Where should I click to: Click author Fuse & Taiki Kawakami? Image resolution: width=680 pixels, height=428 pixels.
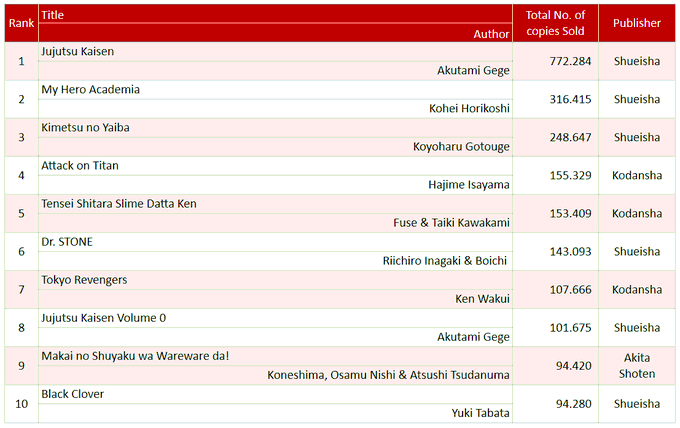[451, 222]
